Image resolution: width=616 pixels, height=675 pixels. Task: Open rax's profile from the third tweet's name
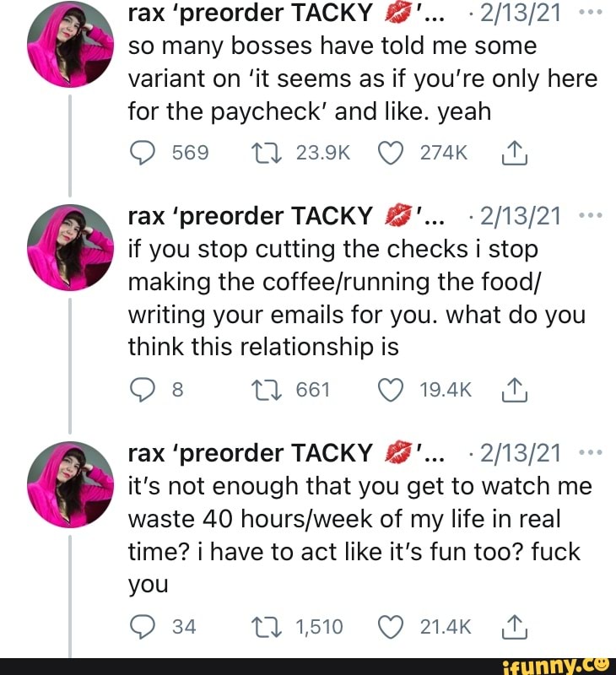(250, 454)
